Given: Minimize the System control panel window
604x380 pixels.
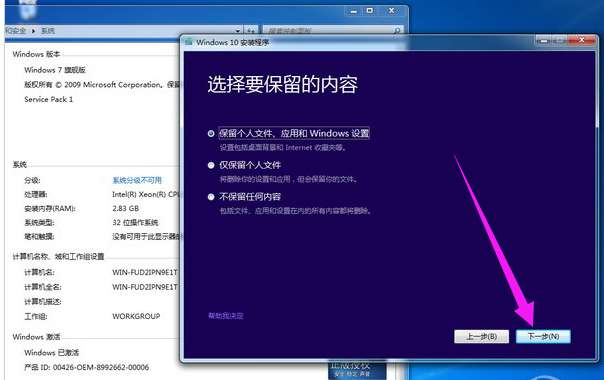Looking at the screenshot, I should pos(353,11).
